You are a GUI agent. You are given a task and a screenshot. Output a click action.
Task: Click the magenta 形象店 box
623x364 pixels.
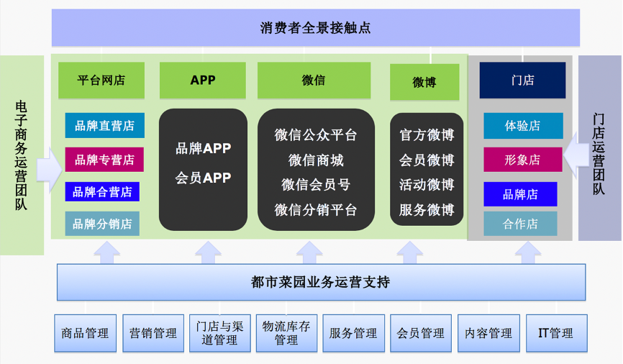pyautogui.click(x=522, y=160)
